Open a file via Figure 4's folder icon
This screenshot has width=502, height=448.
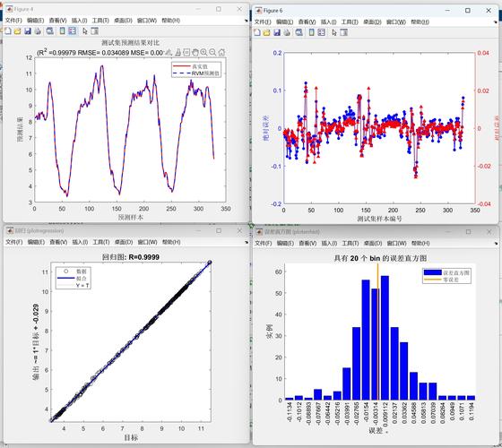coord(18,31)
